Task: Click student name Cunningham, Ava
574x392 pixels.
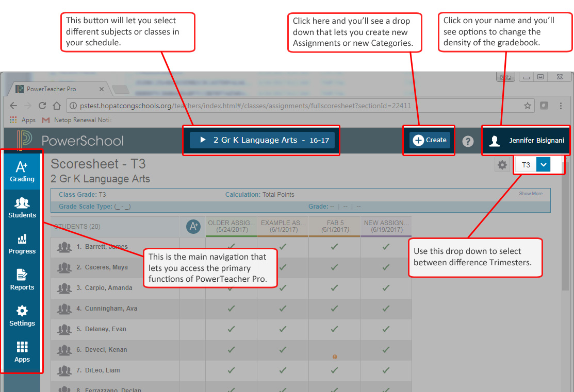Action: pos(111,309)
